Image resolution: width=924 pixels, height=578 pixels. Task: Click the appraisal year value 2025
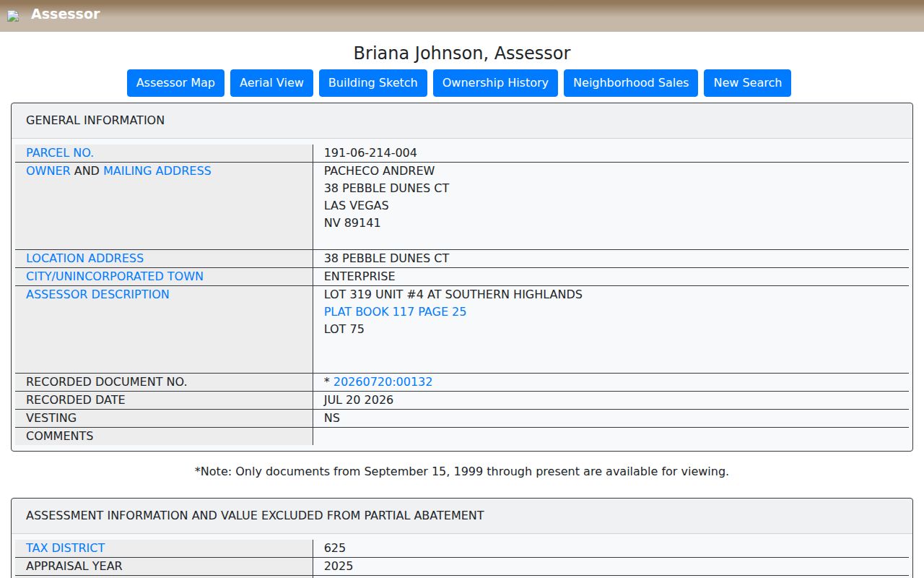[x=339, y=566]
